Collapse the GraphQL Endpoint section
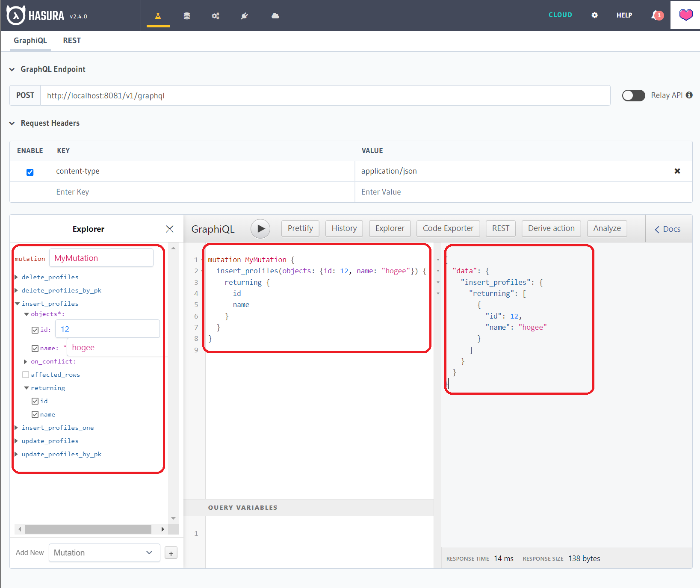The image size is (700, 588). click(x=12, y=69)
